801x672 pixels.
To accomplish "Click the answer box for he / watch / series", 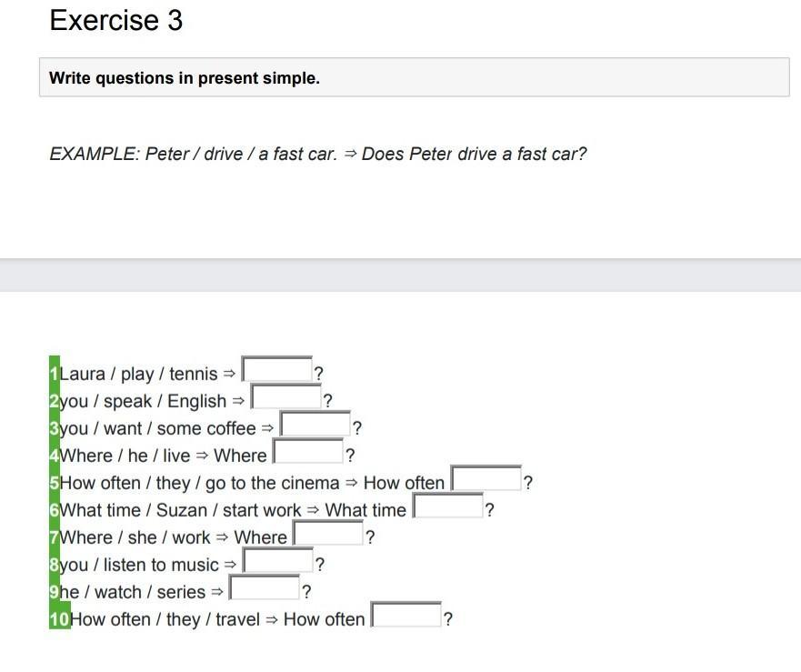I will [264, 587].
